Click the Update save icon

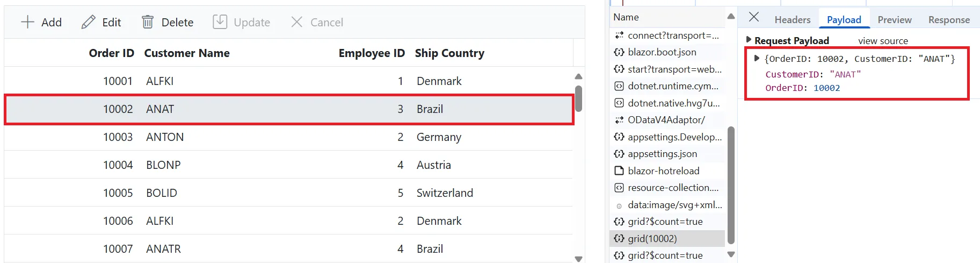click(220, 22)
